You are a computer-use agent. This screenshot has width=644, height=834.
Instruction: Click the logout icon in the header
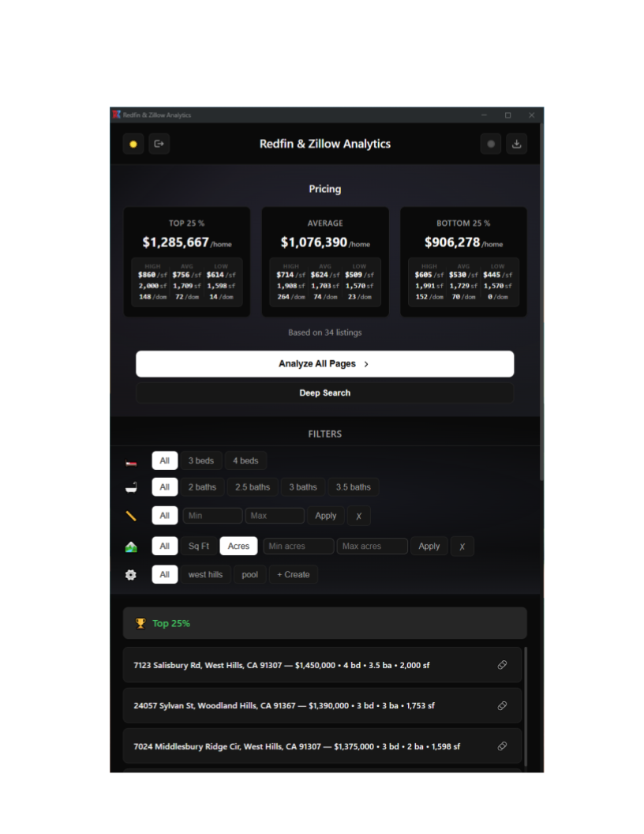point(159,144)
